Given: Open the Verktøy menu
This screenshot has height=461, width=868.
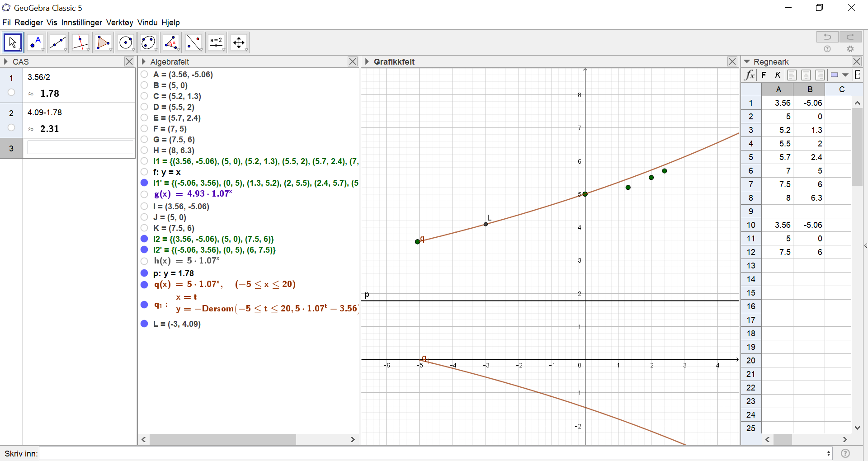Looking at the screenshot, I should tap(120, 23).
